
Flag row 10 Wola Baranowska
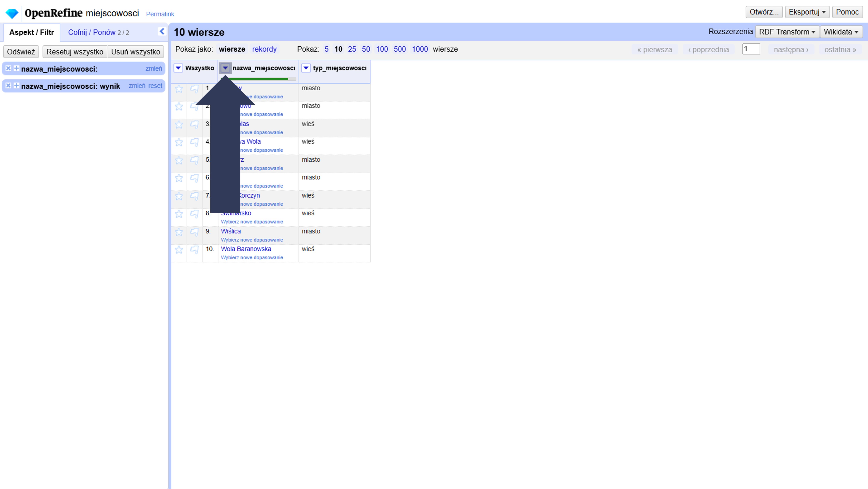194,250
